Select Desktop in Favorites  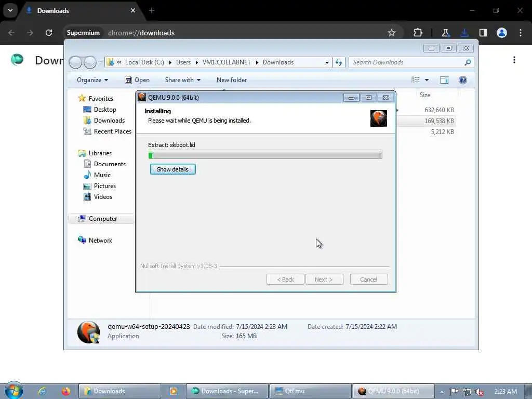pyautogui.click(x=105, y=110)
